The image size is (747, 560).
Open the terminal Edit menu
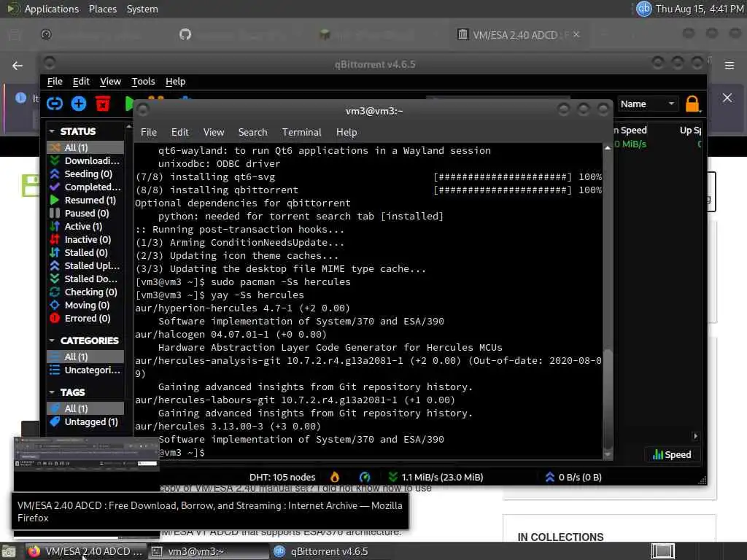click(179, 132)
